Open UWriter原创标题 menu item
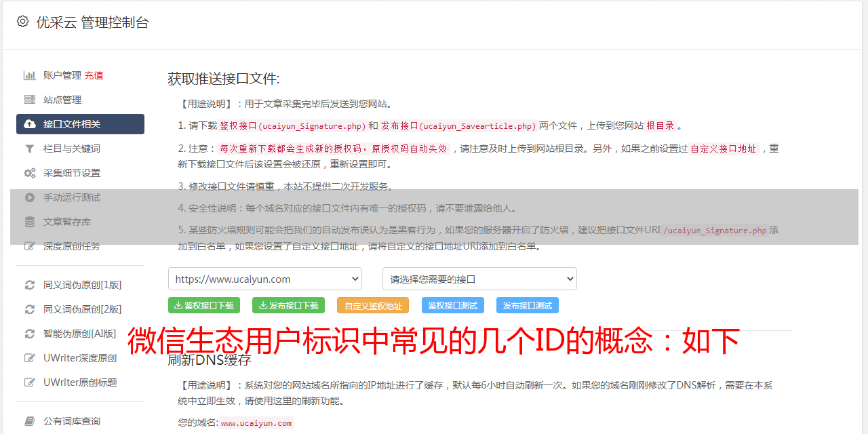Screen dimensions: 868x434 pyautogui.click(x=80, y=382)
